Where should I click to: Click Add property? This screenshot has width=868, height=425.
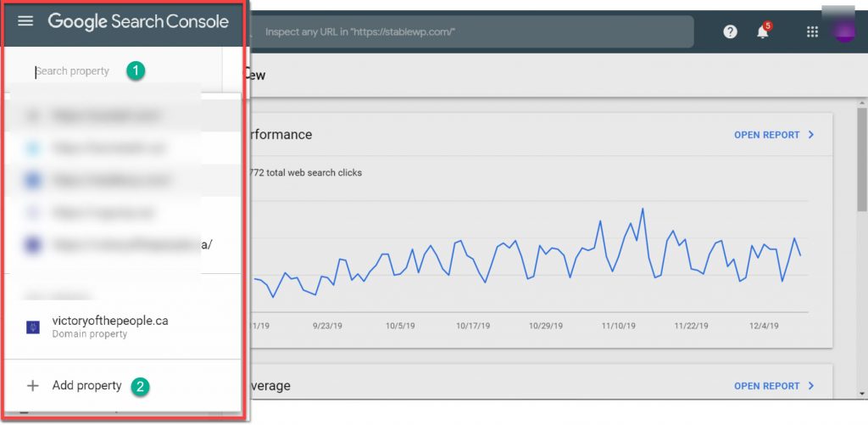click(x=86, y=386)
